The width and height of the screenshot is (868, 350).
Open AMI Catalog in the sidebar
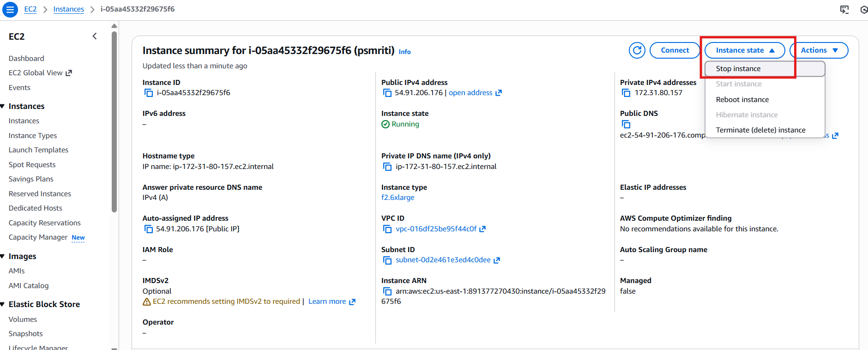(x=29, y=286)
